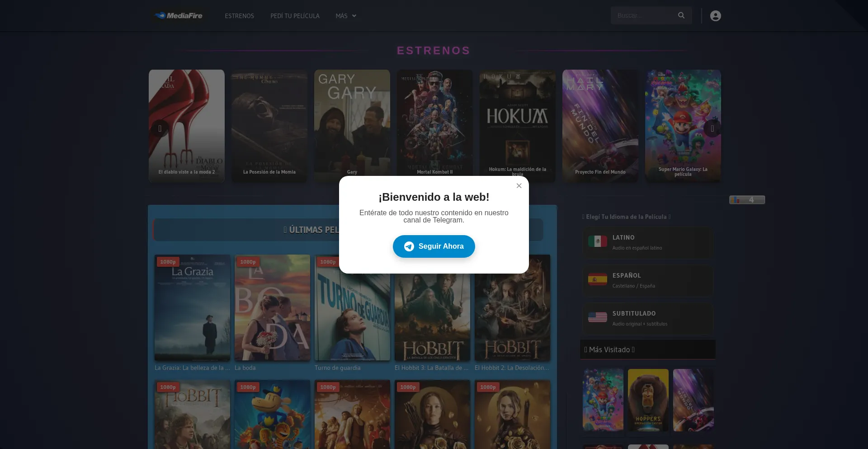Click 'El Hobbit 2: La Desolación...' title
Viewport: 868px width, 449px height.
(x=512, y=368)
